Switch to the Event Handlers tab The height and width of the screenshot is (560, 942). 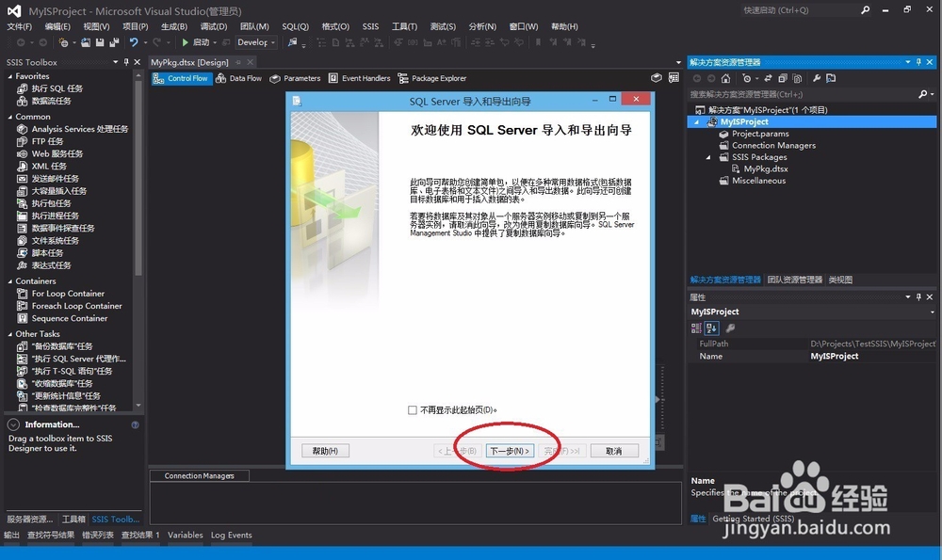(x=359, y=78)
